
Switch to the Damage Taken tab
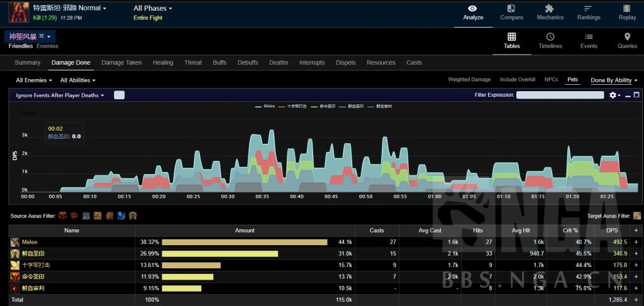tap(121, 63)
